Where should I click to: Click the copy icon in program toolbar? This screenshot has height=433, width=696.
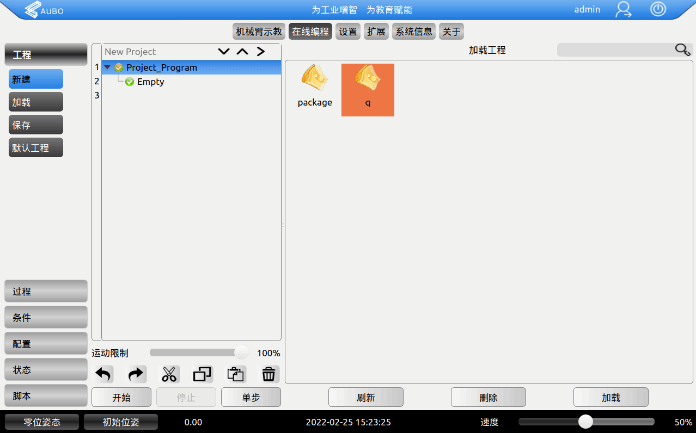[202, 374]
